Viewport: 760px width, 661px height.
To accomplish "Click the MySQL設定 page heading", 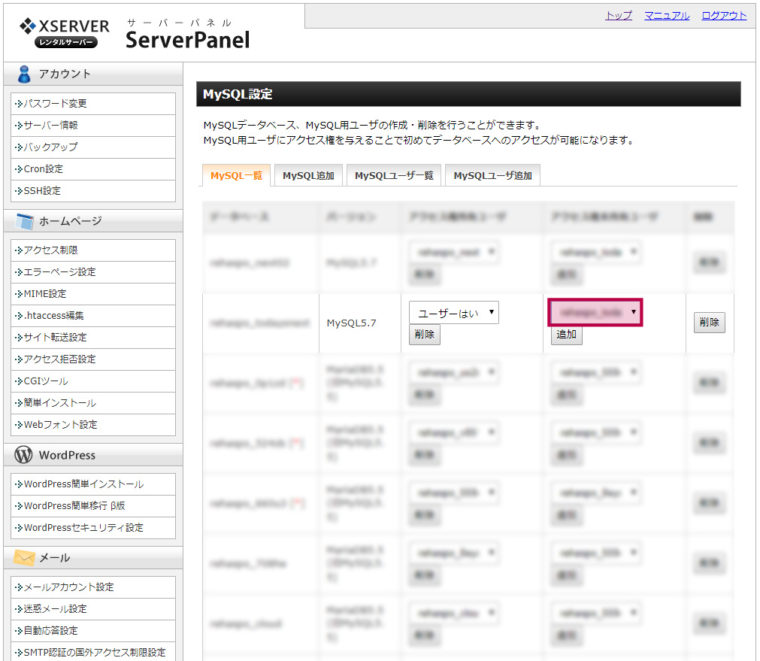I will (238, 94).
